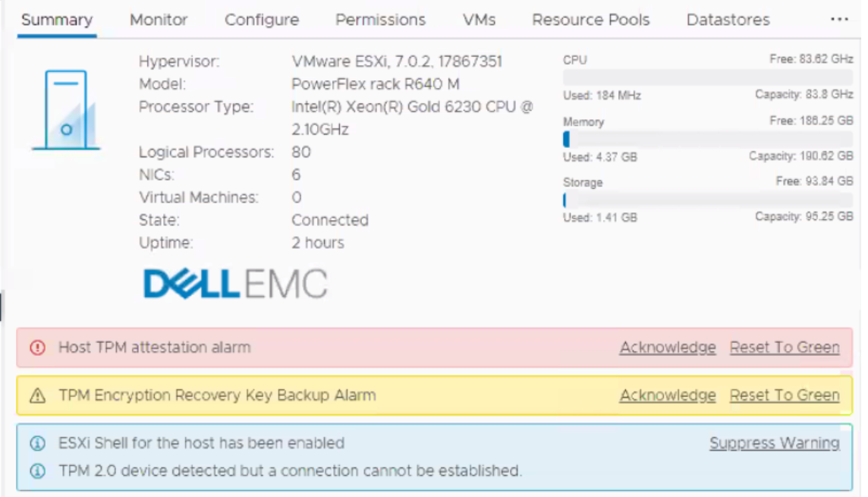Reset Host TPM attestation alarm to green
Viewport: 868px width, 497px height.
click(x=785, y=348)
